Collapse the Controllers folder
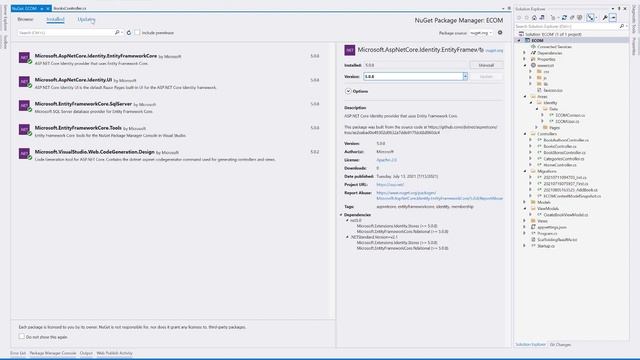This screenshot has width=640, height=360. (x=525, y=133)
